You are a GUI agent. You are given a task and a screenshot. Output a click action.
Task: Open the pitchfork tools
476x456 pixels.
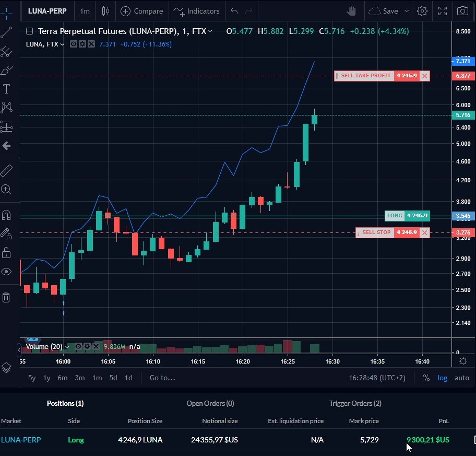point(6,51)
